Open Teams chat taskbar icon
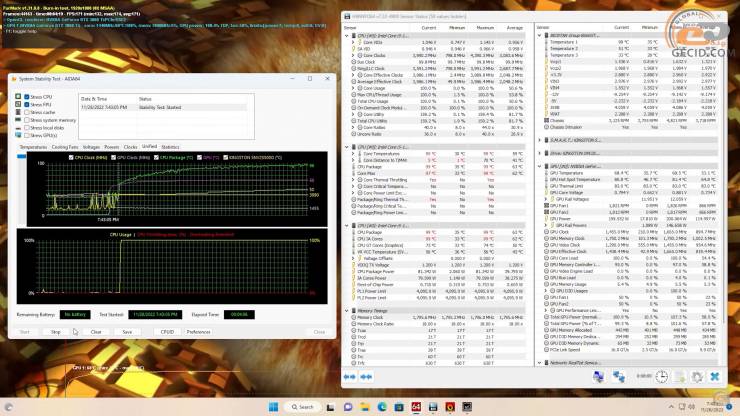 pos(348,407)
